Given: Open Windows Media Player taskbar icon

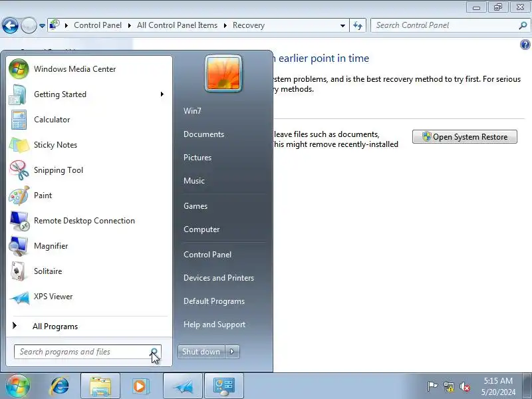Looking at the screenshot, I should (140, 386).
